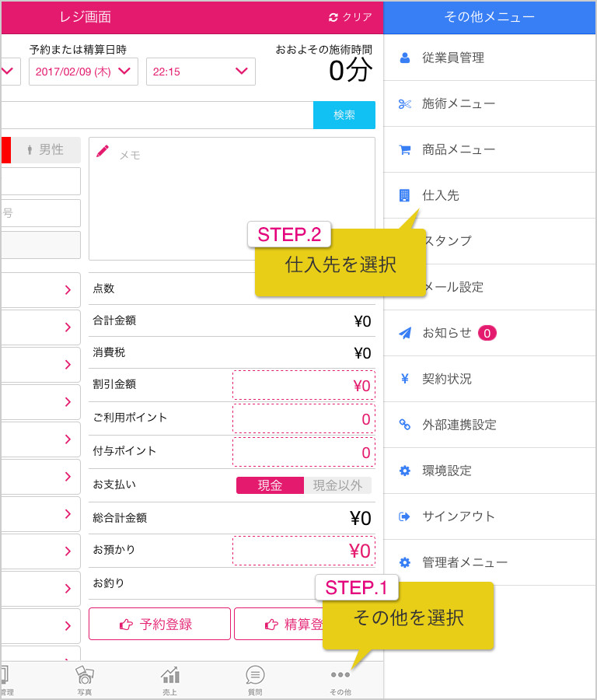Click the クリア refresh button in header
Viewport: 597px width, 700px height.
tap(351, 17)
